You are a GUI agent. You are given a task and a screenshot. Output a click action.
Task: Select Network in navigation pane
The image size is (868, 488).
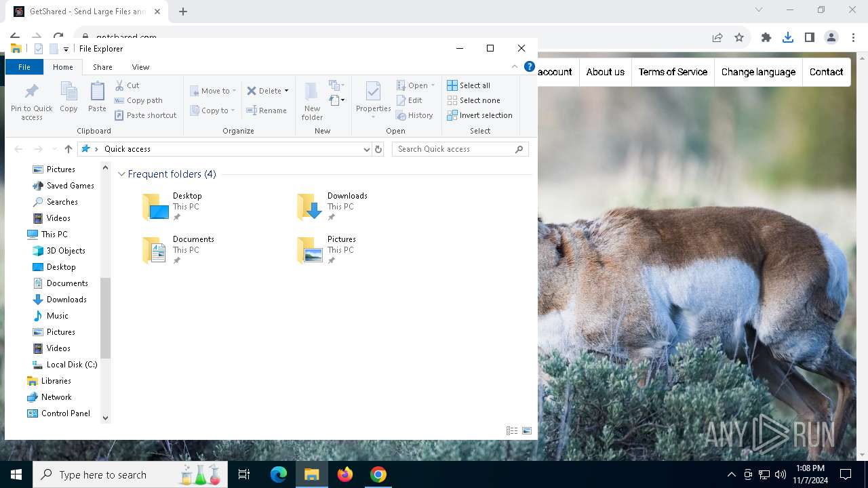56,397
